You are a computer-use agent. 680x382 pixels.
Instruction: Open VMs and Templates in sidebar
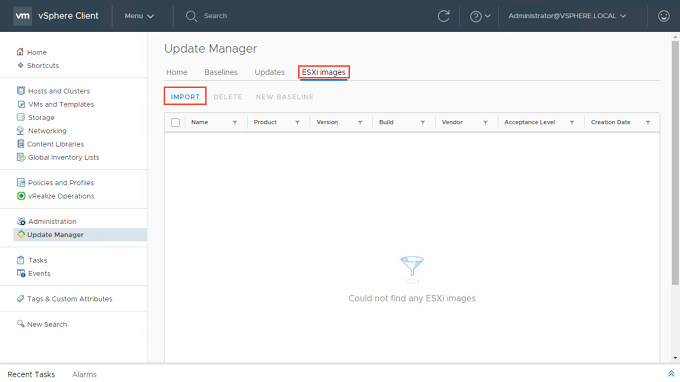click(61, 104)
